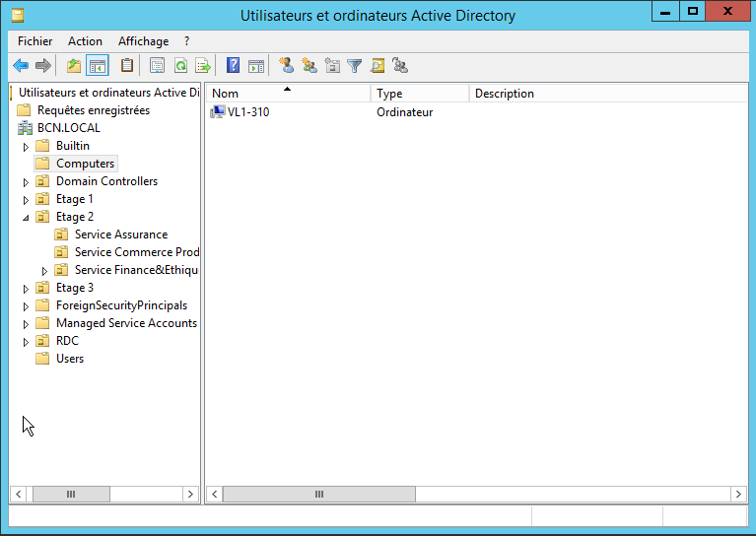Select the Users container in tree

(x=69, y=359)
